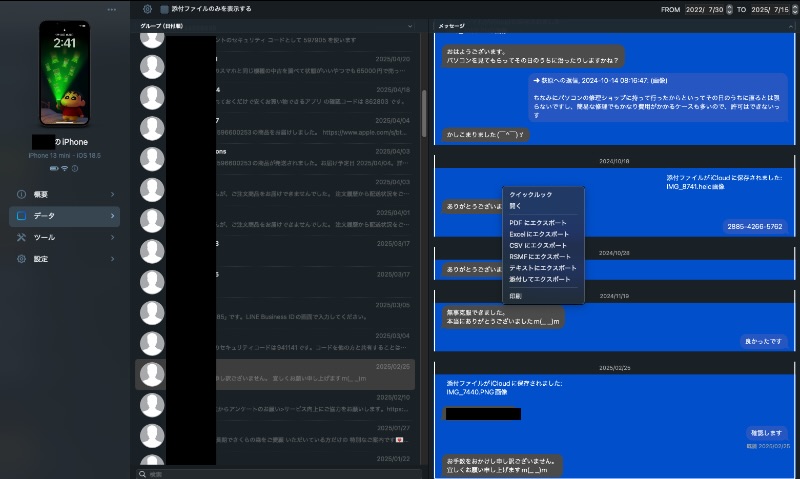
Task: Click avatar of the 2025/01/27 conversation
Action: pos(152,436)
